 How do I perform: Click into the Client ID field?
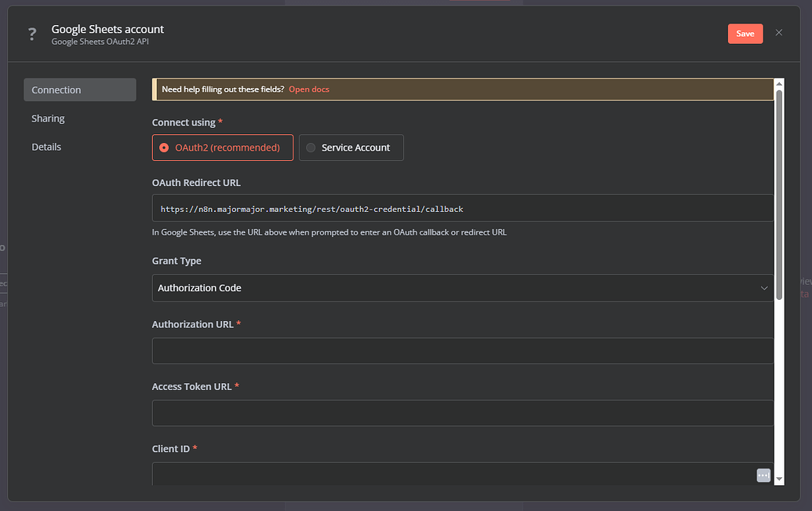coord(451,474)
